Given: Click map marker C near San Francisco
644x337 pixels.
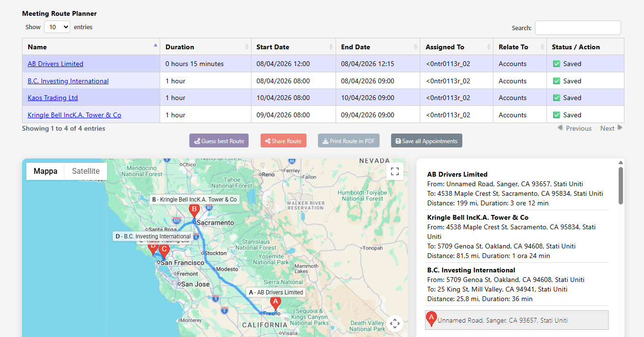Looking at the screenshot, I should click(164, 250).
